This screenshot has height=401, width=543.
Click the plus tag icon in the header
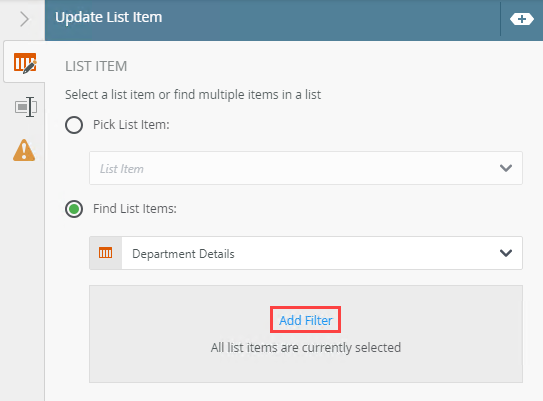tap(522, 19)
